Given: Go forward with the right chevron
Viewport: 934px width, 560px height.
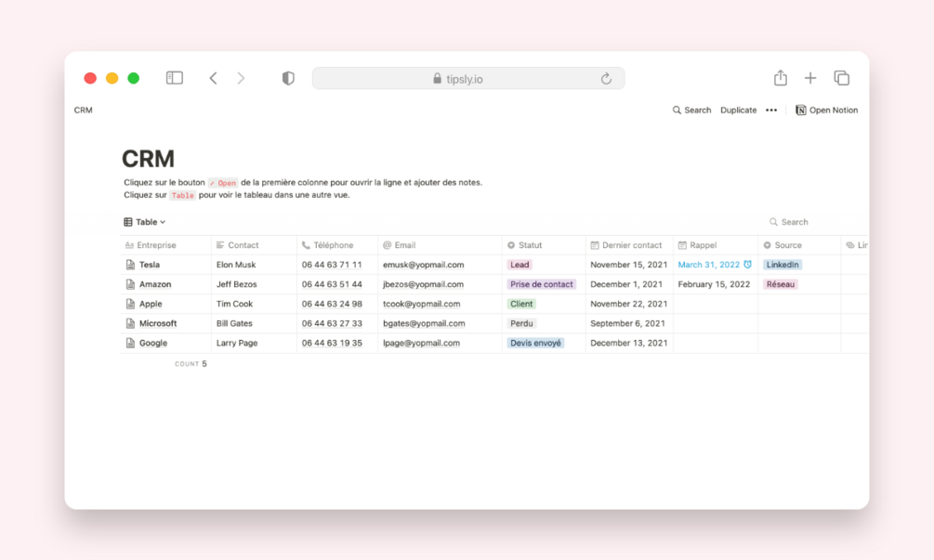Looking at the screenshot, I should [241, 78].
